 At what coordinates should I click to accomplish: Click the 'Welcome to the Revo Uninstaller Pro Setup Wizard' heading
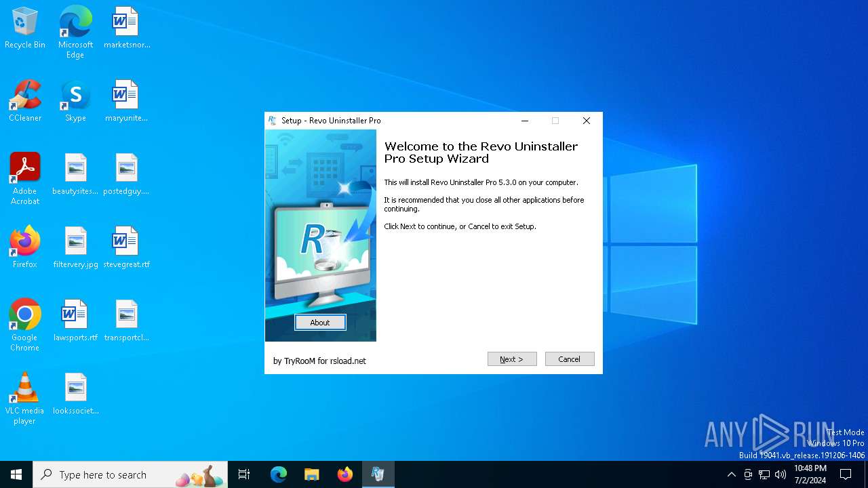tap(481, 152)
